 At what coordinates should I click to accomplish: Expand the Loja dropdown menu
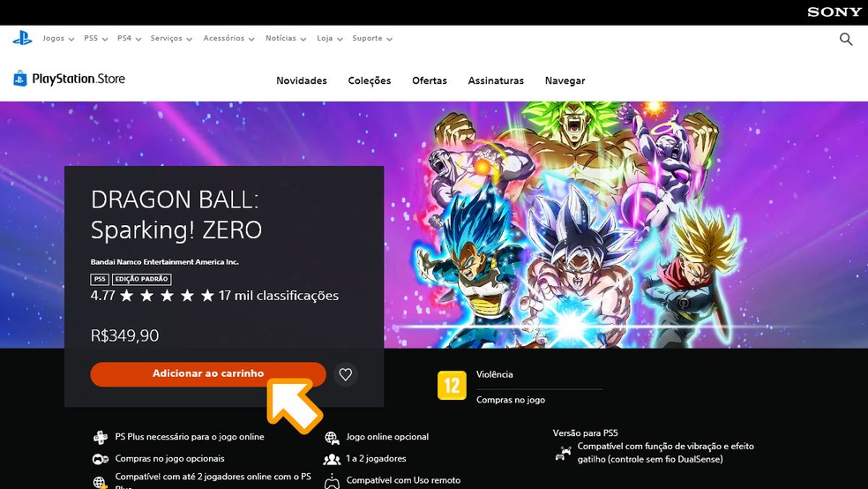point(330,38)
